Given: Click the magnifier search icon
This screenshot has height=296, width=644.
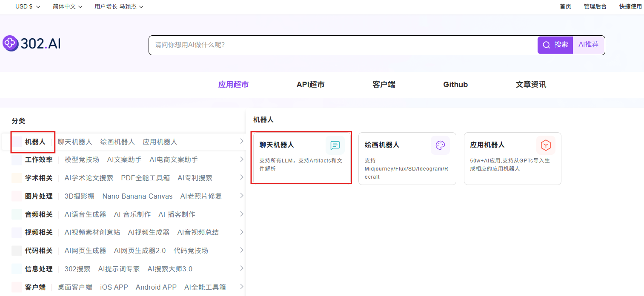Looking at the screenshot, I should 547,45.
